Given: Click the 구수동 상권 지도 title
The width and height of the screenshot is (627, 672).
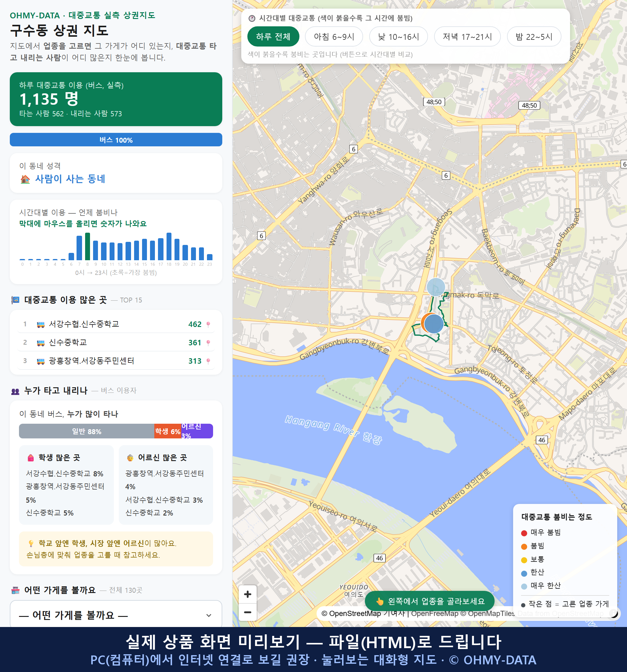Looking at the screenshot, I should point(59,31).
